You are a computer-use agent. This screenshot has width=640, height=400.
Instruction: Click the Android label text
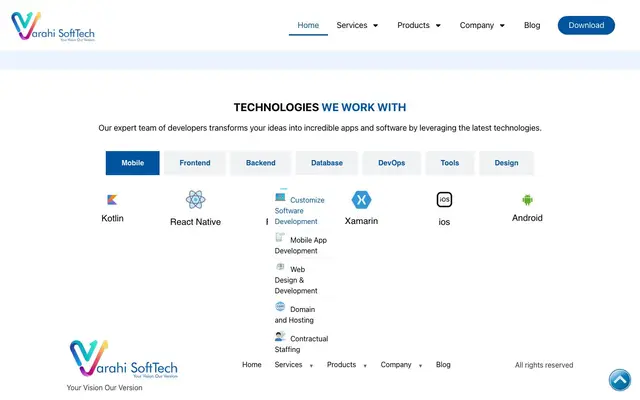click(x=527, y=218)
